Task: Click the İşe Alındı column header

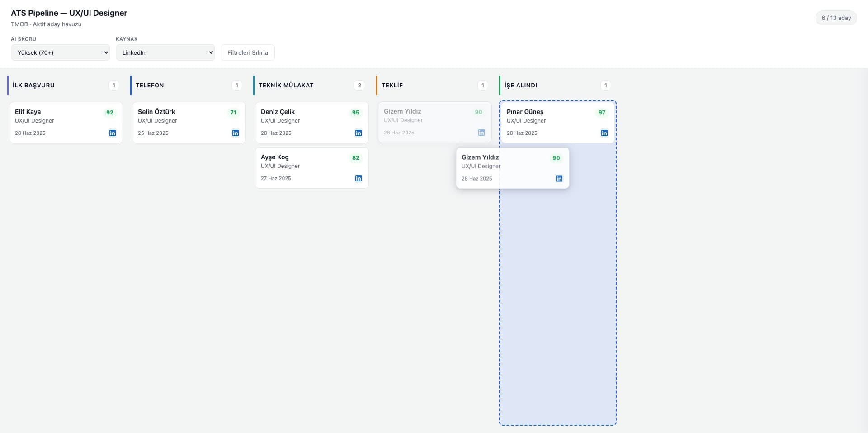Action: pos(521,85)
